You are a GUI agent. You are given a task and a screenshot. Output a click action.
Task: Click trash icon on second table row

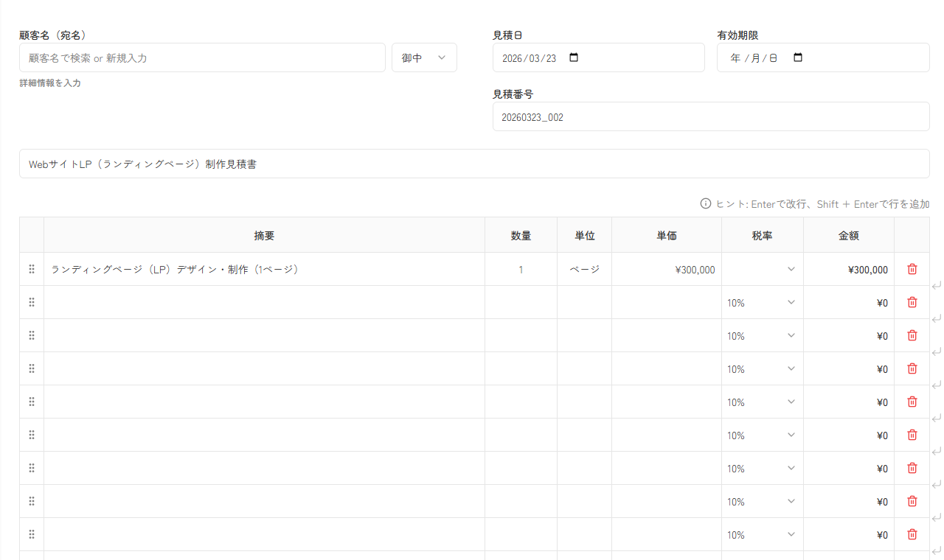pyautogui.click(x=912, y=303)
